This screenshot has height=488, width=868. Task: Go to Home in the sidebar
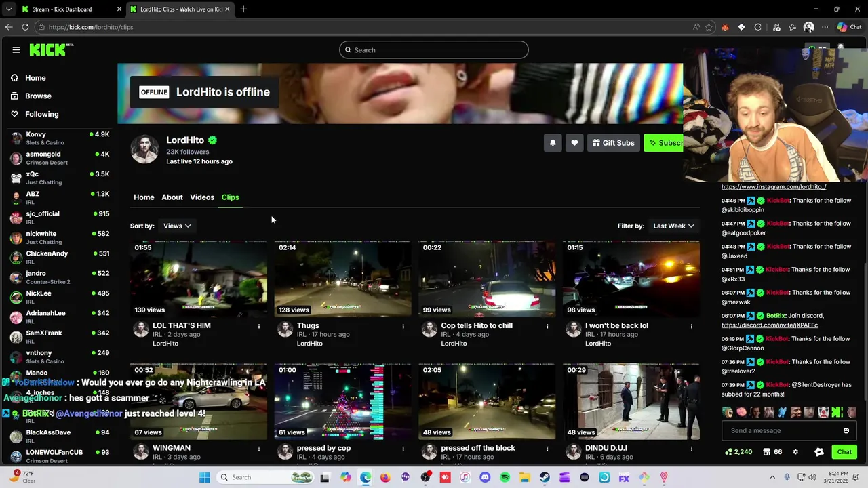[35, 78]
